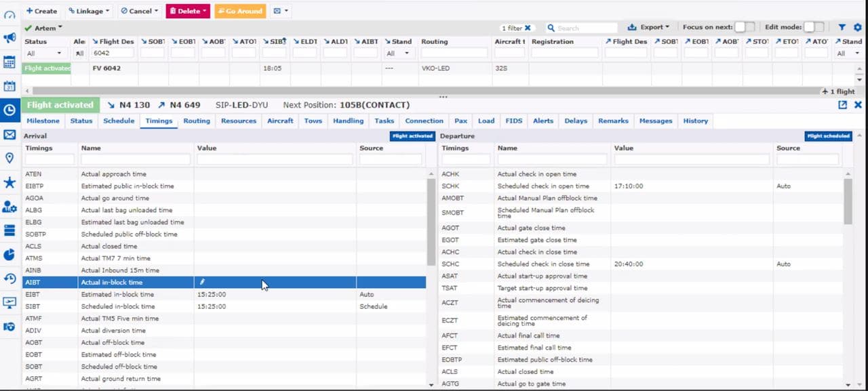Pop out flight details panel in new window
Screen dimensions: 868x391
coord(842,105)
